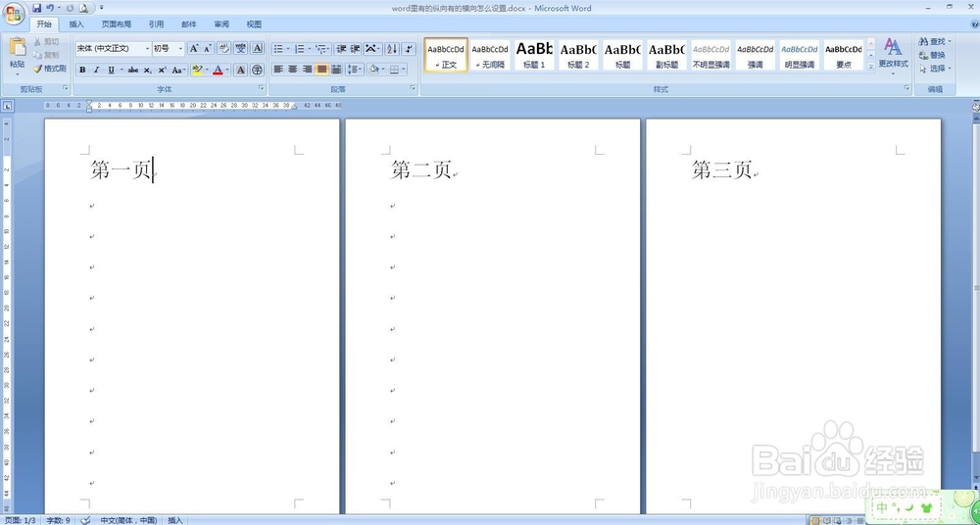The width and height of the screenshot is (980, 525).
Task: Toggle italic formatting
Action: pyautogui.click(x=96, y=70)
